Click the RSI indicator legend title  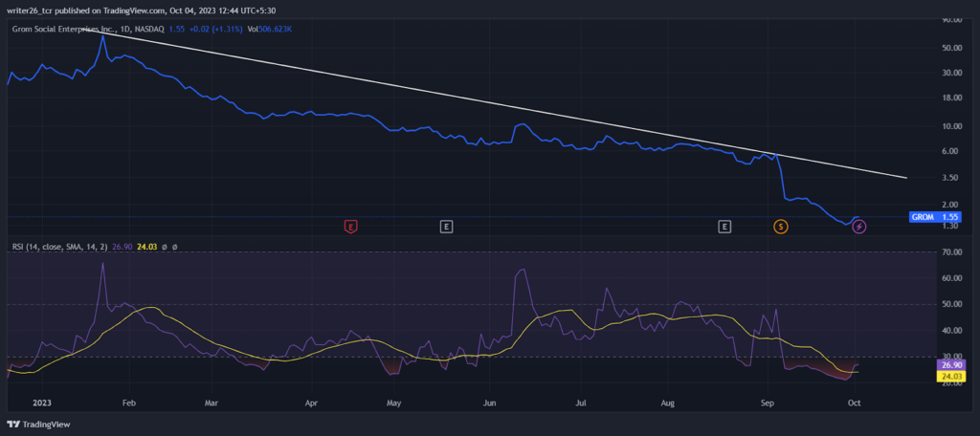pyautogui.click(x=60, y=247)
